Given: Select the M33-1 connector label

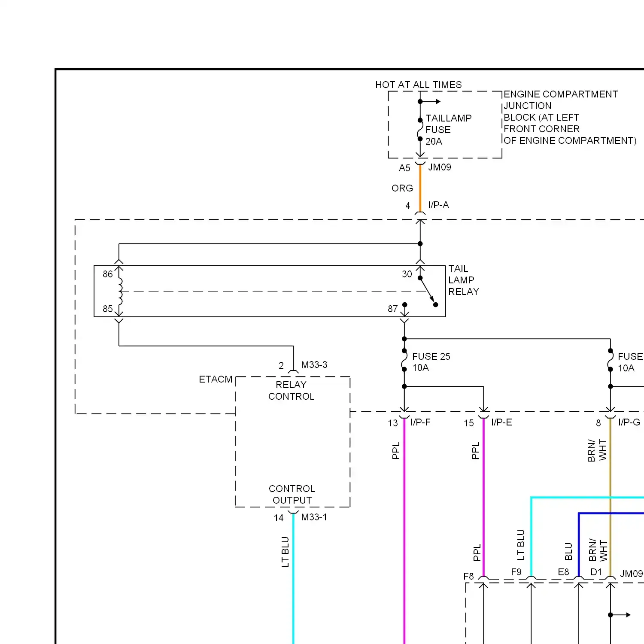Looking at the screenshot, I should click(314, 517).
